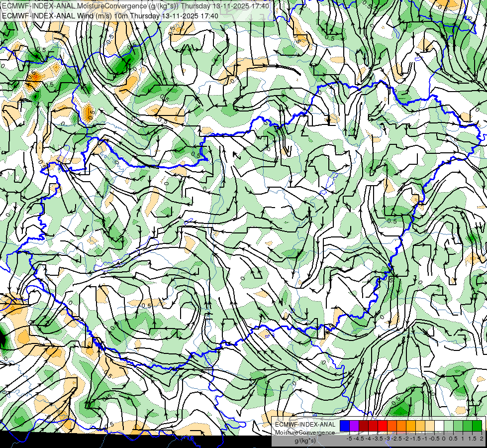The image size is (487, 448).
Task: Pick the orange swatch between -2.5 and -2
Action: pos(401,426)
